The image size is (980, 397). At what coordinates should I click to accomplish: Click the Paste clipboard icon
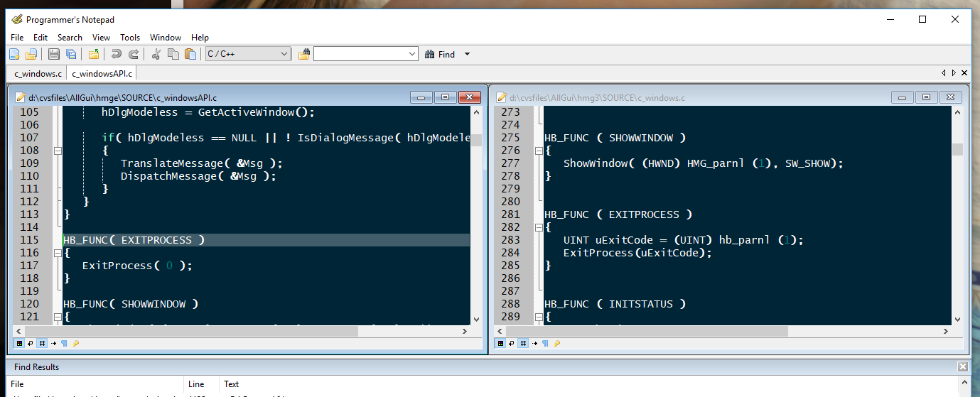[190, 54]
